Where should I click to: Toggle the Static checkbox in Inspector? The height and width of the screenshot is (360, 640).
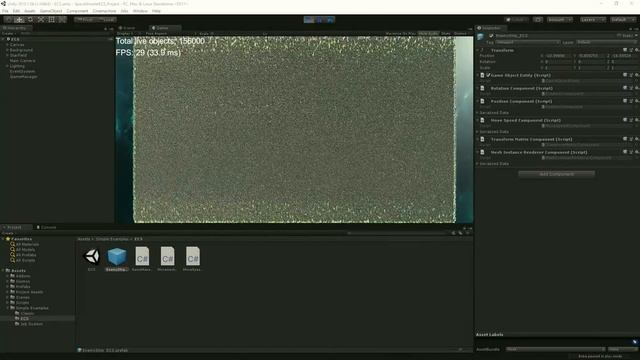click(619, 36)
